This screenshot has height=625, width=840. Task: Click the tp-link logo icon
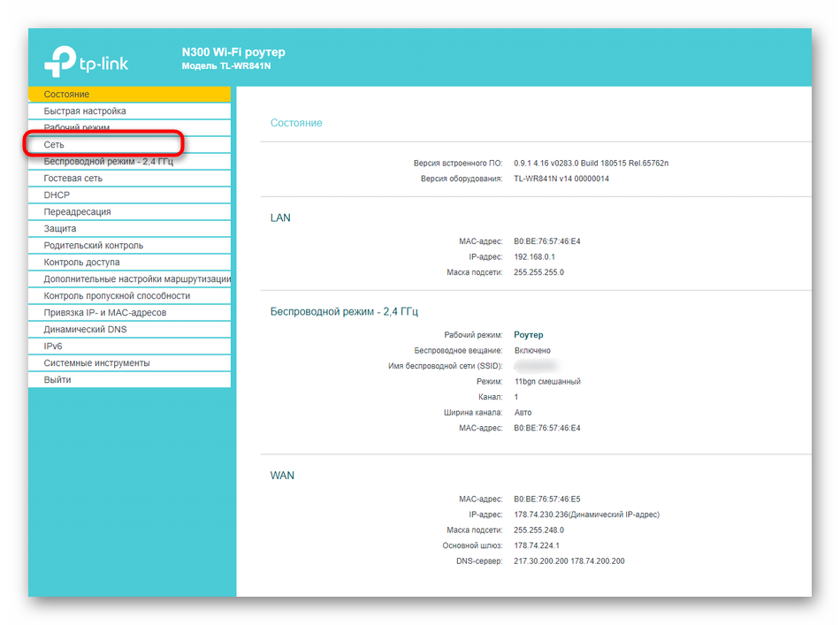(60, 61)
